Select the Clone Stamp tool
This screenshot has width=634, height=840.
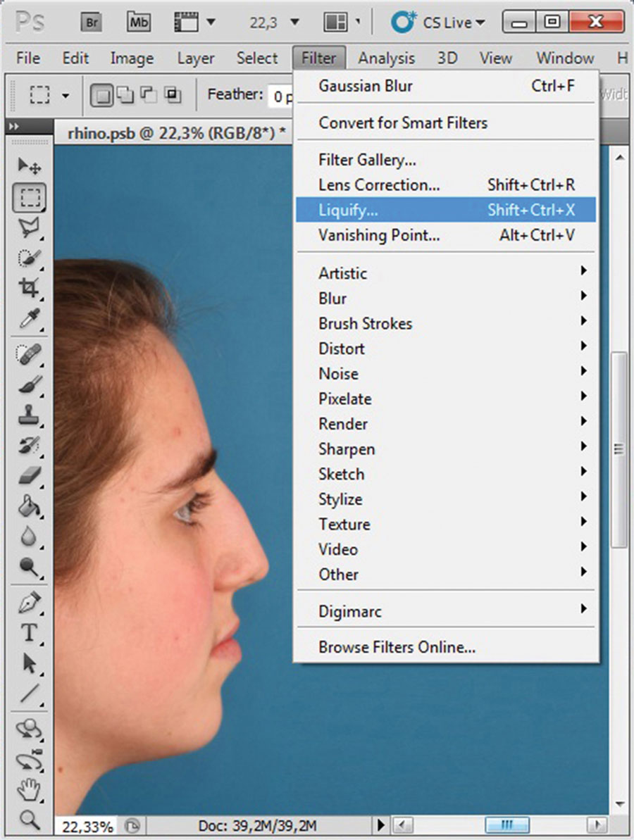point(29,415)
